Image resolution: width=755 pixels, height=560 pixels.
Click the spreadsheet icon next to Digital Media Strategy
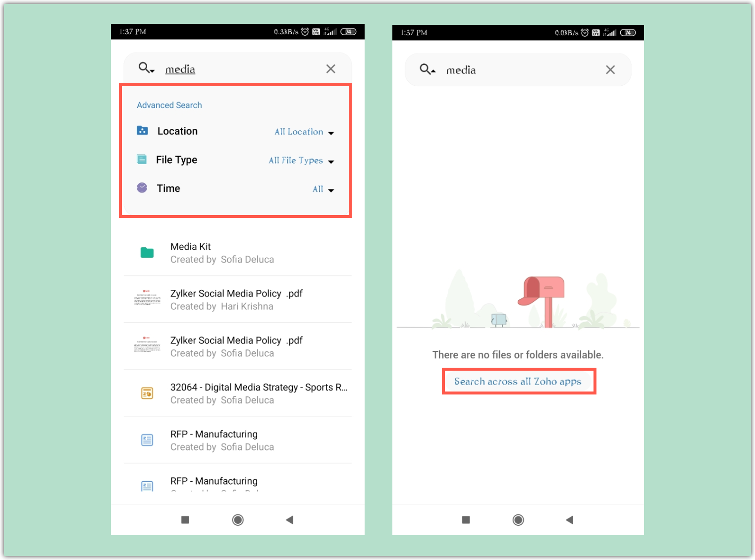click(x=147, y=392)
